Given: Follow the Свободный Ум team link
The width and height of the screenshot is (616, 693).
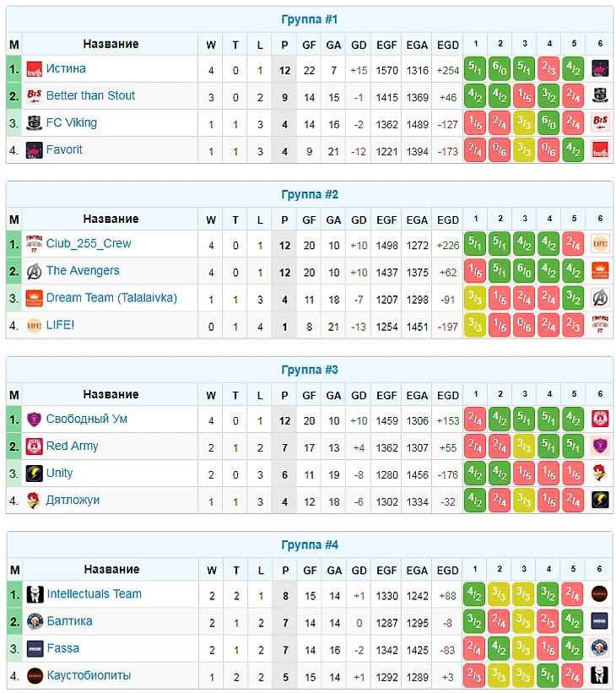Looking at the screenshot, I should (87, 420).
